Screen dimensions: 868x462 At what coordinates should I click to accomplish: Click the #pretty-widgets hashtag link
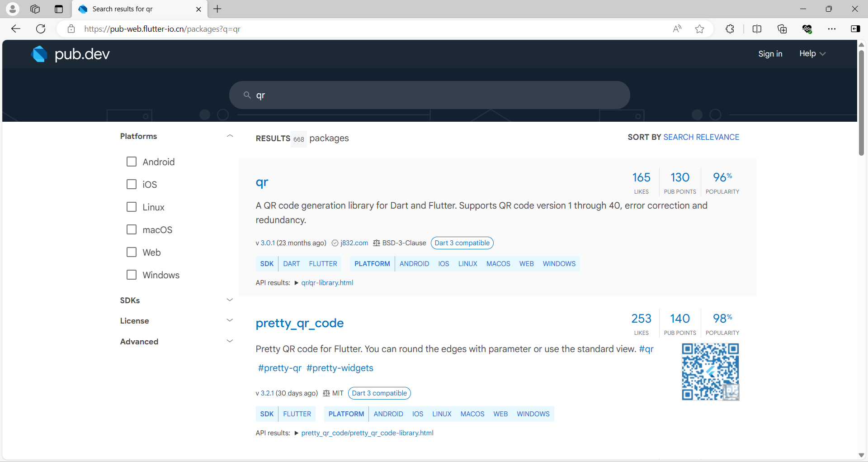click(x=340, y=368)
